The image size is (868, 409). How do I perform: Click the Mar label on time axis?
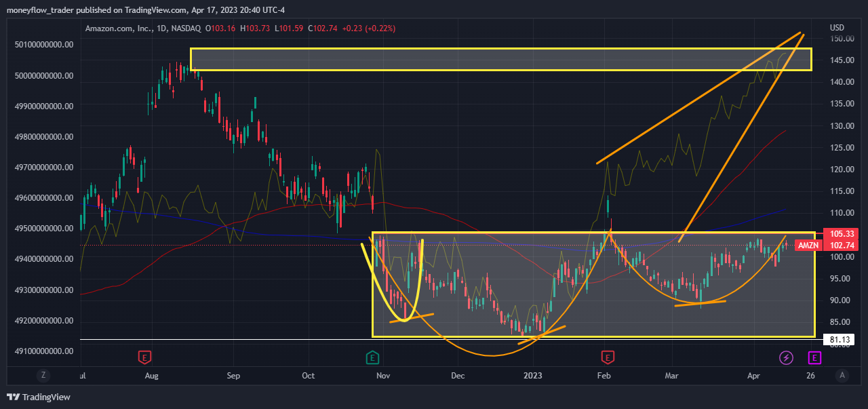point(671,375)
